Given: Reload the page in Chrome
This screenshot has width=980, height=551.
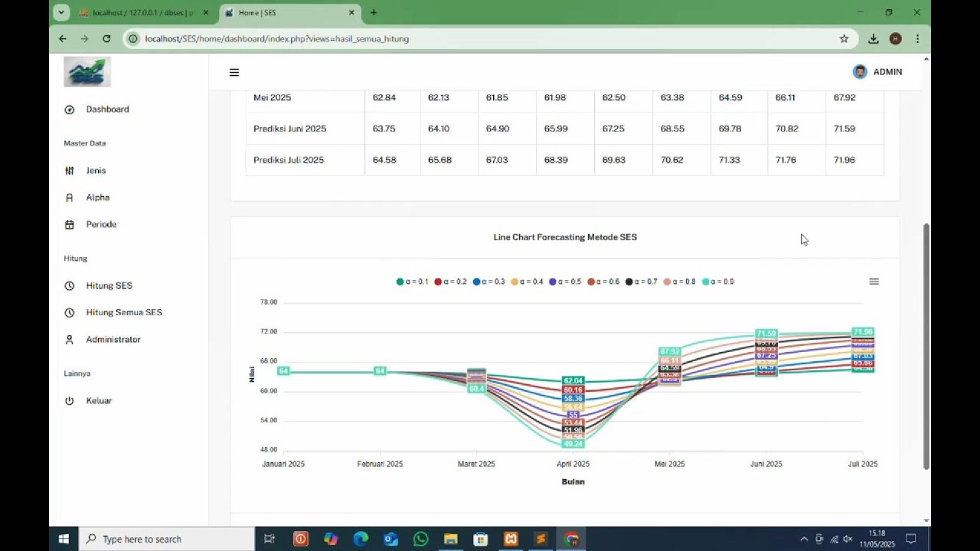Looking at the screenshot, I should tap(106, 38).
